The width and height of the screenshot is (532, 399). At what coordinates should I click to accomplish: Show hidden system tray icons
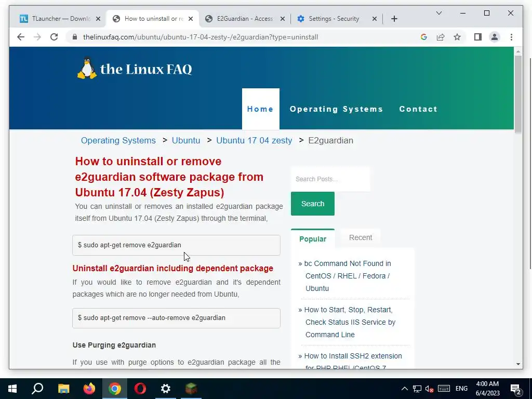click(404, 389)
